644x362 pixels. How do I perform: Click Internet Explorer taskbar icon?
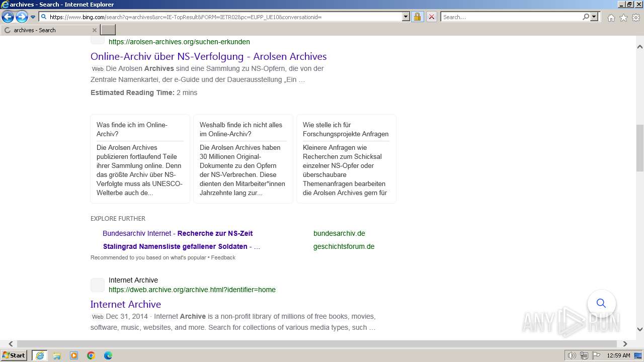click(x=40, y=355)
